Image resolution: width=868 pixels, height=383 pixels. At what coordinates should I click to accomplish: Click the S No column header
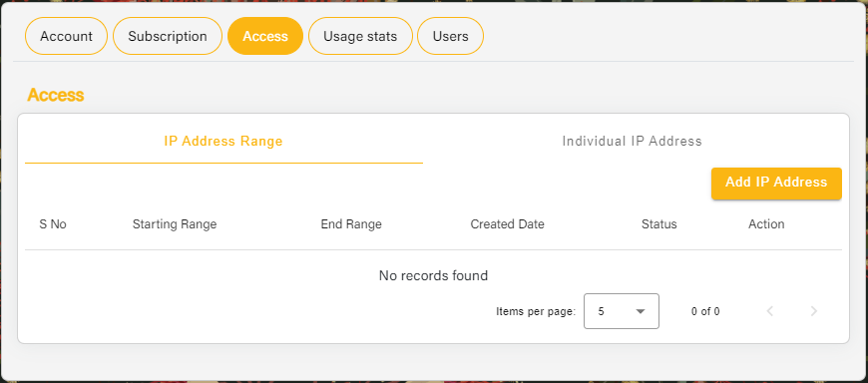pos(53,224)
